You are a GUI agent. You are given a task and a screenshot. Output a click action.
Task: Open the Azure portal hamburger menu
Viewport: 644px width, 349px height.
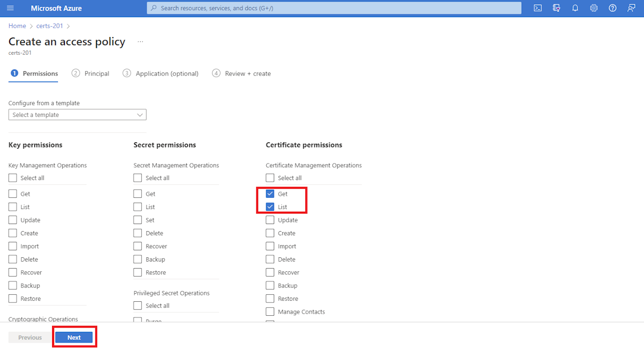pyautogui.click(x=11, y=8)
